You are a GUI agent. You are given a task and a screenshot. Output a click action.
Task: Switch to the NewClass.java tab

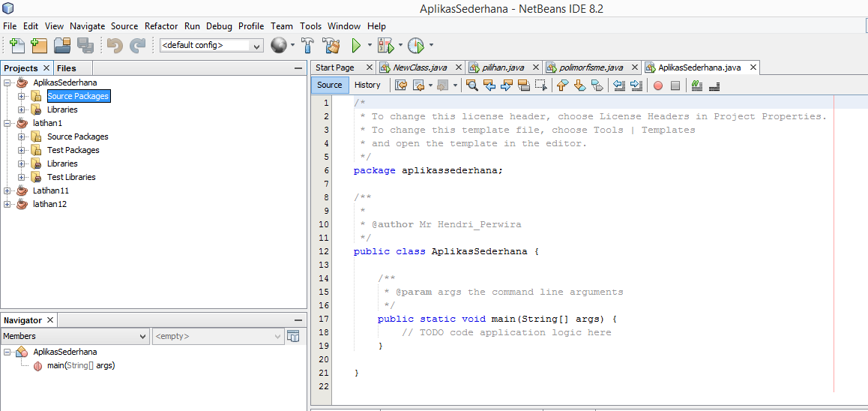pyautogui.click(x=421, y=67)
